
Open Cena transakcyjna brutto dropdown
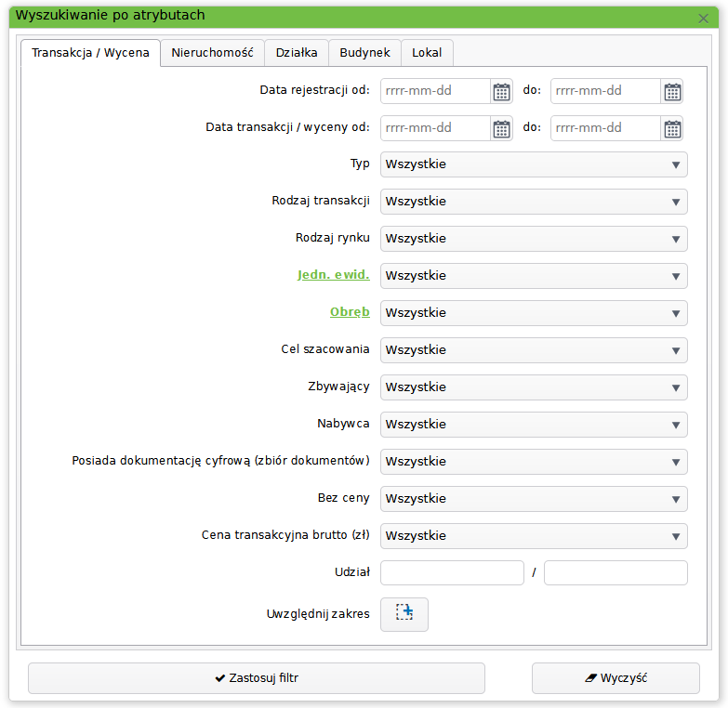534,536
